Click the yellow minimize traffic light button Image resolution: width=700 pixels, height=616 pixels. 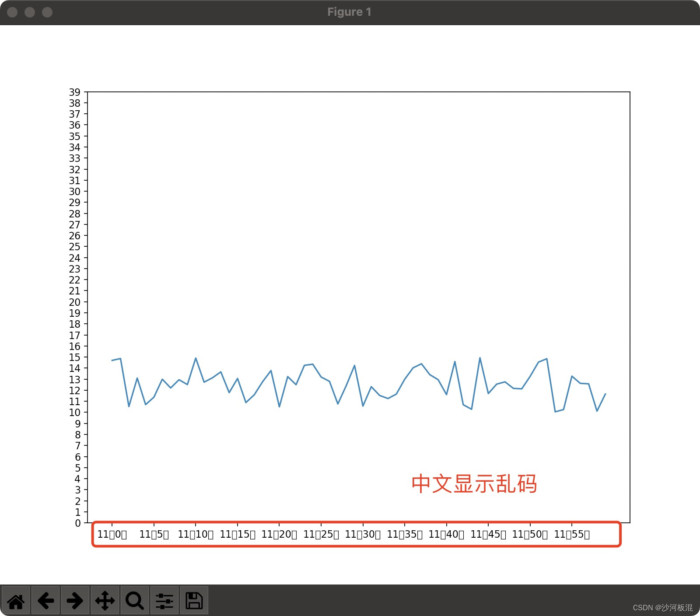click(x=29, y=12)
